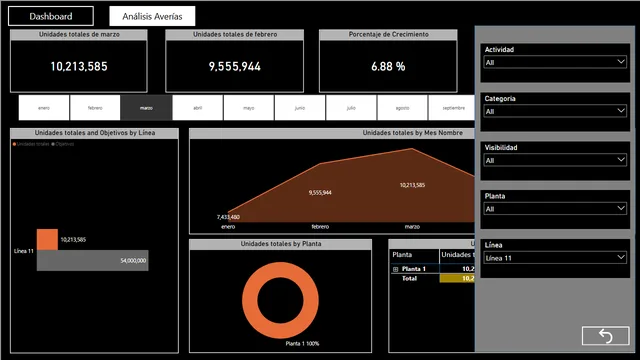
Task: Click the Objetivos legend entry
Action: click(x=63, y=144)
